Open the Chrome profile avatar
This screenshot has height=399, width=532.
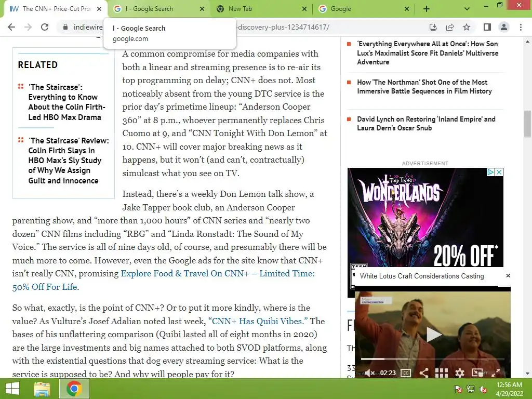pos(504,27)
